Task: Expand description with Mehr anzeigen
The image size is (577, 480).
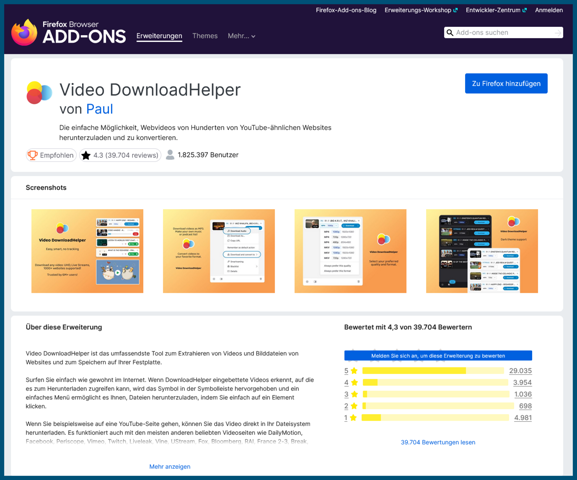Action: (170, 466)
